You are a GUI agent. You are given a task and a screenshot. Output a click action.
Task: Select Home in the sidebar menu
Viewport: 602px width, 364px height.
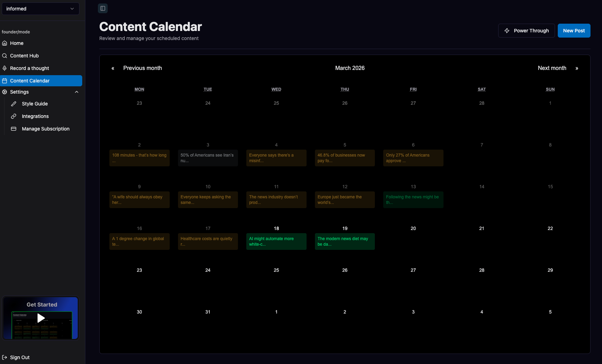[x=17, y=43]
